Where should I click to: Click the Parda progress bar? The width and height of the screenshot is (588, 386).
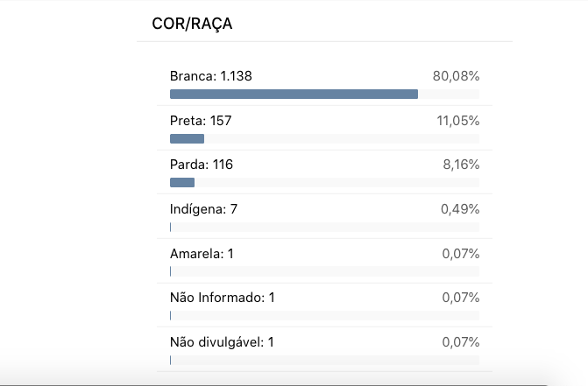182,183
